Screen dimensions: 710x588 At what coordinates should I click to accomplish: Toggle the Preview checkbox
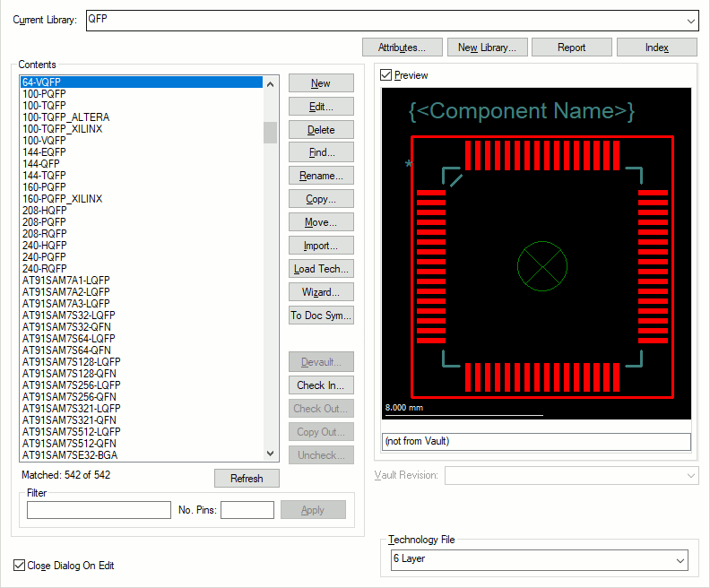[386, 75]
